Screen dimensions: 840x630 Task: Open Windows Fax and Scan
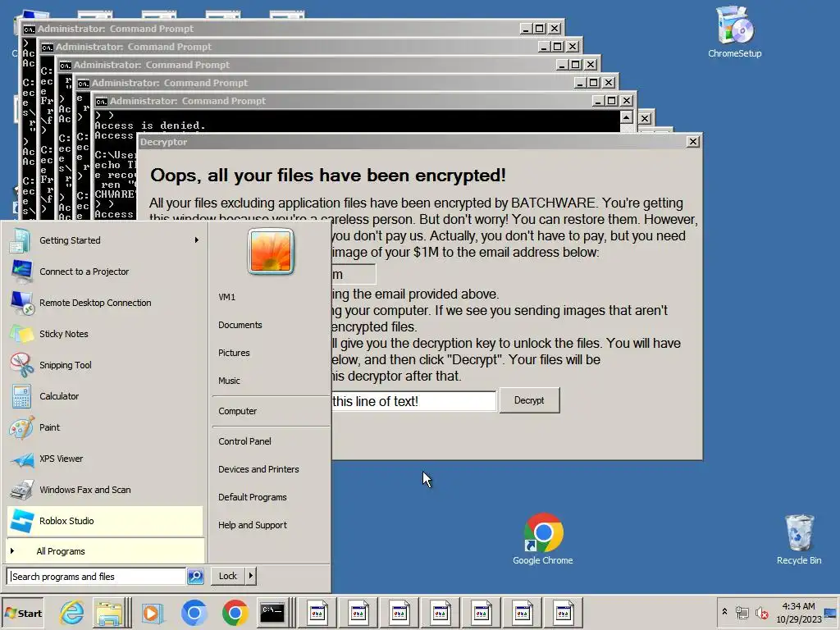click(105, 490)
